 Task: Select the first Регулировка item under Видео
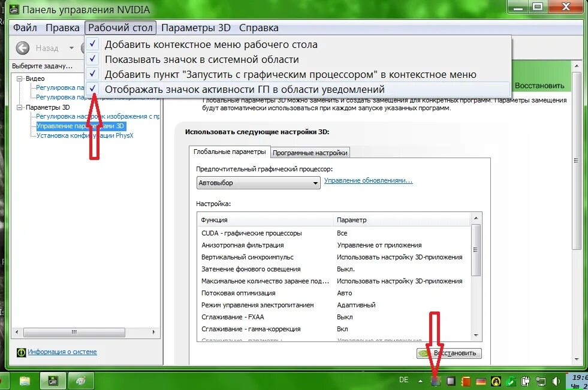point(60,87)
